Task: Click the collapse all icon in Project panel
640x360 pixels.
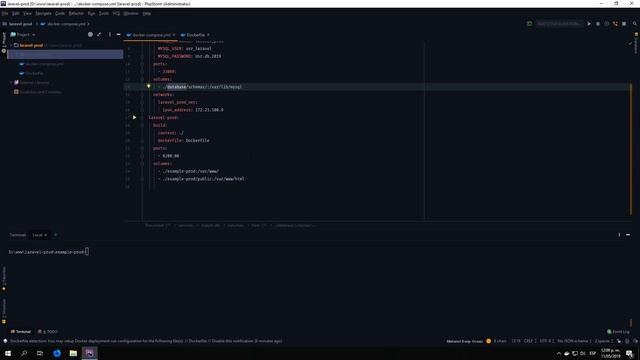Action: [x=99, y=35]
